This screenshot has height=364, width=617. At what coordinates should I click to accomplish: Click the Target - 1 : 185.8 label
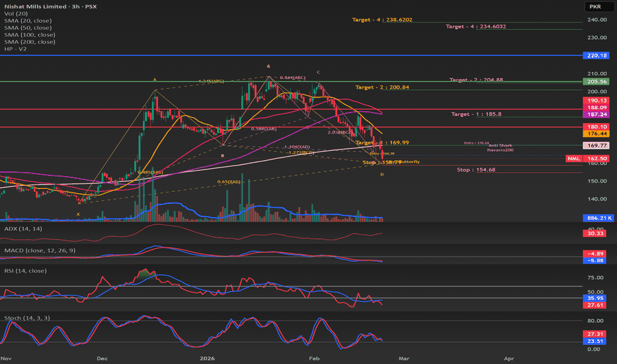(x=476, y=114)
